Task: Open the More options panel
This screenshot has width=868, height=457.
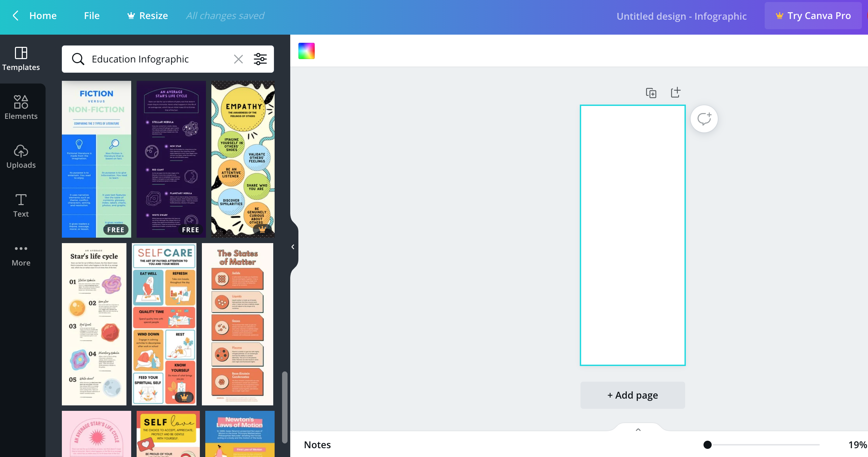Action: point(21,255)
